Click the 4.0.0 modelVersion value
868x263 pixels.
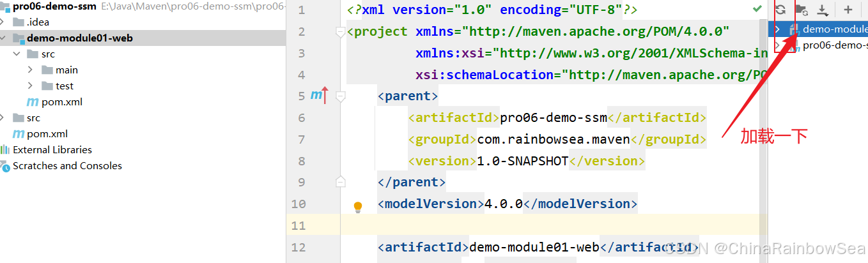point(504,204)
